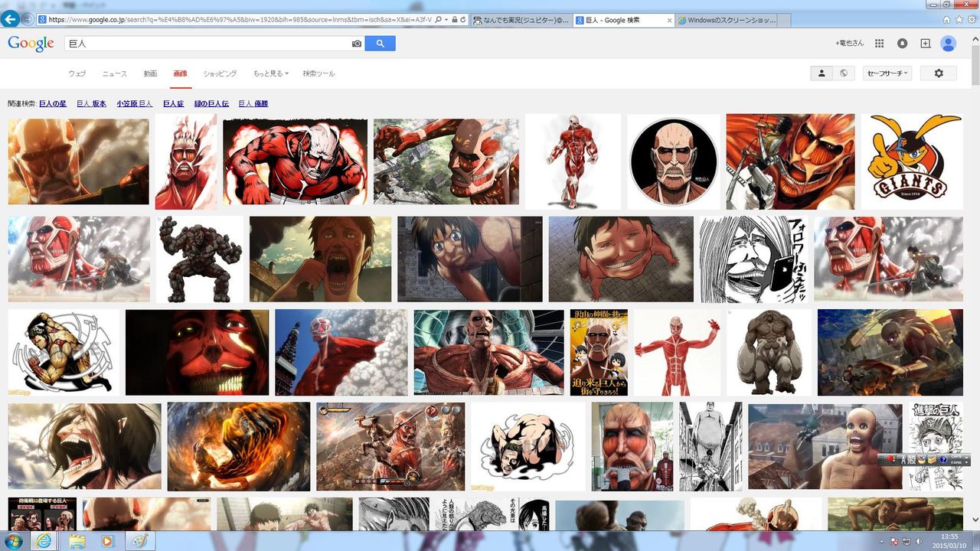
Task: Select the 画像 search tab
Action: tap(180, 73)
